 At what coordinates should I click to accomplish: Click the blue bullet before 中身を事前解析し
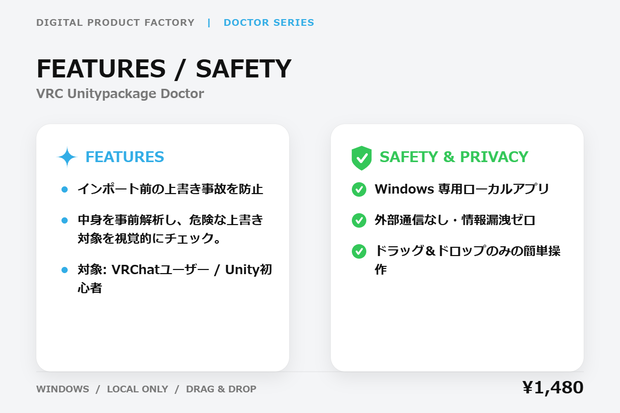coord(65,220)
